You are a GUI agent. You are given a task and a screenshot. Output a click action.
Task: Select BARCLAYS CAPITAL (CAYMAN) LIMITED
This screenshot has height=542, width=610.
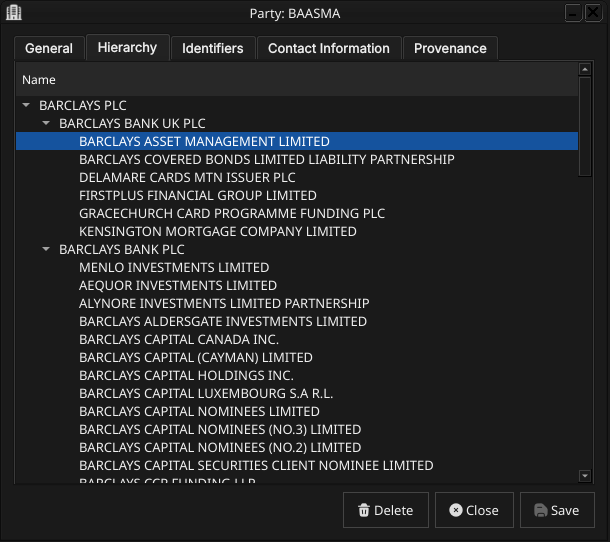point(297,357)
